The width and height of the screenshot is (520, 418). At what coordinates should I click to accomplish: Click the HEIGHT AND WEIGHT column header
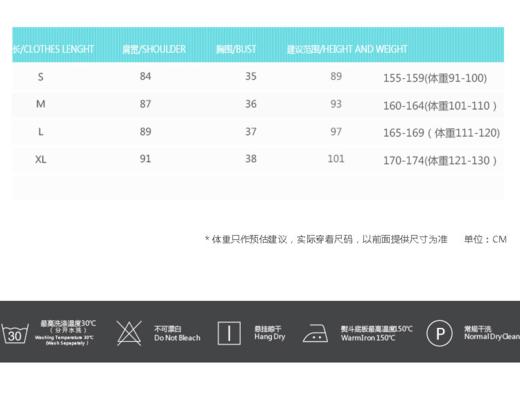pyautogui.click(x=347, y=49)
